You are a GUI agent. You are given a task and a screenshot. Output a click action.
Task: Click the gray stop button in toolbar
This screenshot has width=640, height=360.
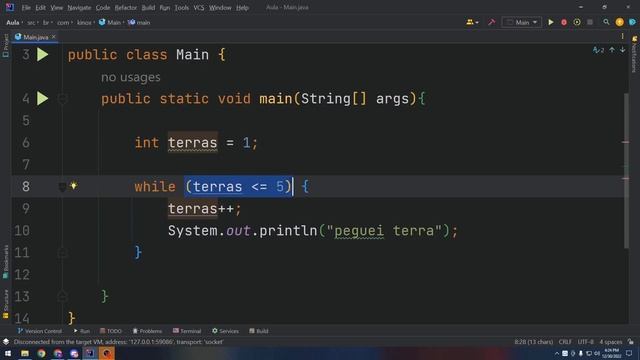[590, 22]
